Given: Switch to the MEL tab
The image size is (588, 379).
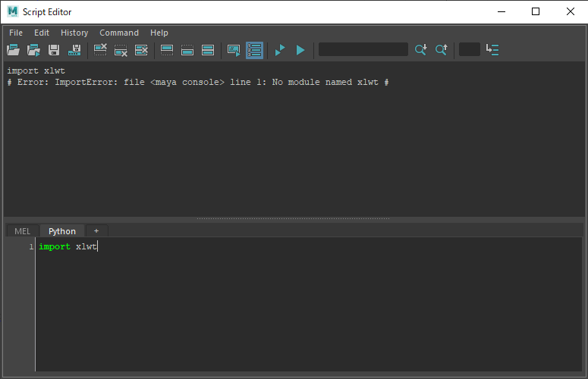Looking at the screenshot, I should coord(23,231).
